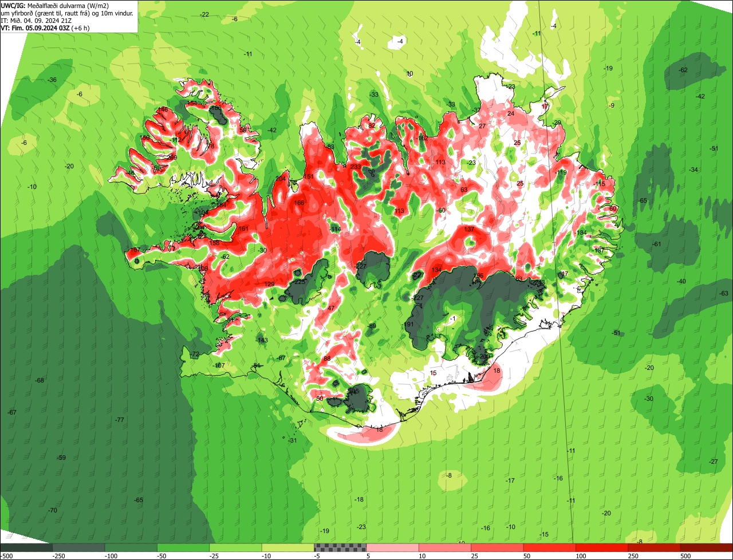Click the 250 to 500 dark red legend swatch
This screenshot has height=560, width=733.
[655, 547]
